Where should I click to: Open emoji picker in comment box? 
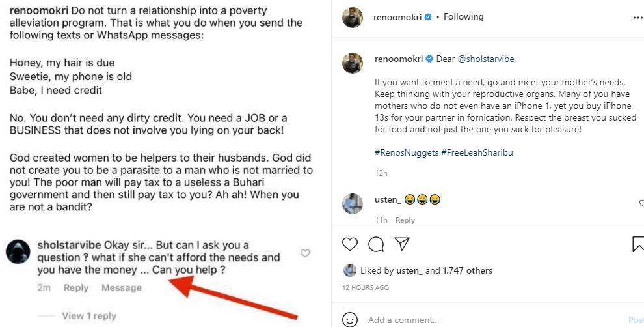(x=350, y=320)
